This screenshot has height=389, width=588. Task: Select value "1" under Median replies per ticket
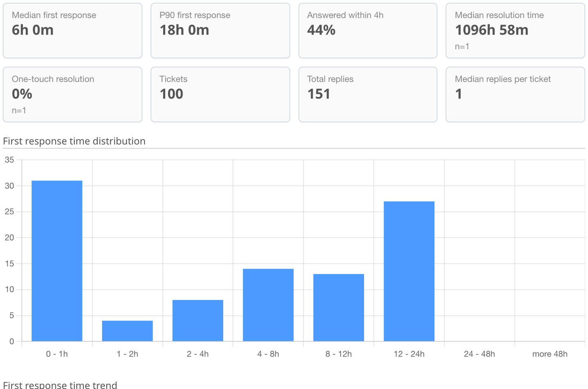click(458, 94)
